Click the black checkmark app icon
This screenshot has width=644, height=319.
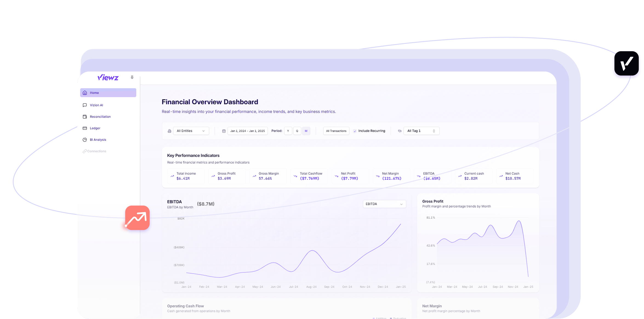pyautogui.click(x=626, y=64)
